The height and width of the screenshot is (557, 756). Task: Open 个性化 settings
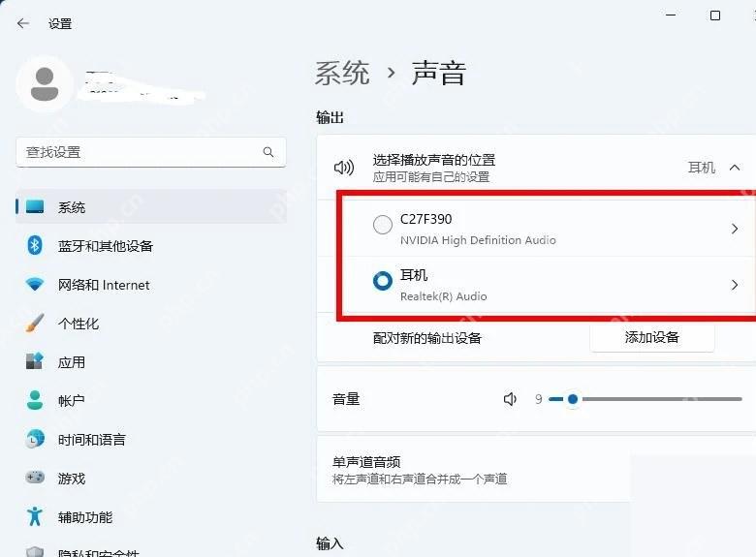[x=151, y=323]
